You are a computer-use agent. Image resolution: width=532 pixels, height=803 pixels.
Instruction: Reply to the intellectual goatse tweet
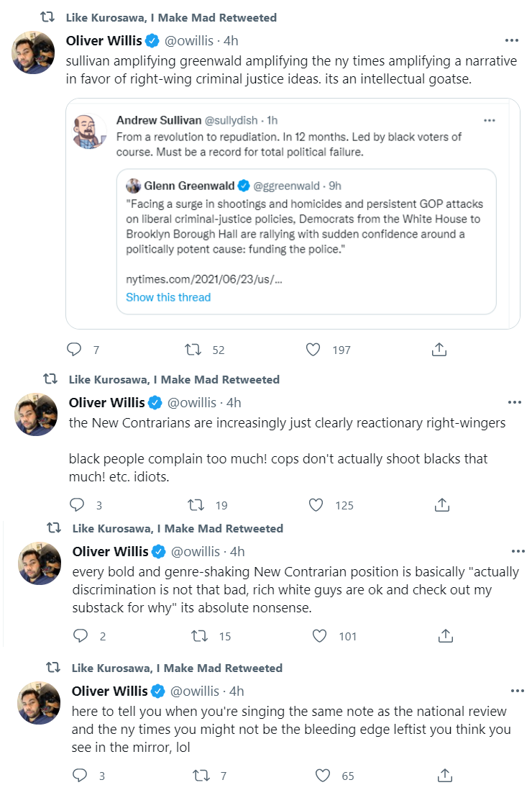pyautogui.click(x=74, y=350)
